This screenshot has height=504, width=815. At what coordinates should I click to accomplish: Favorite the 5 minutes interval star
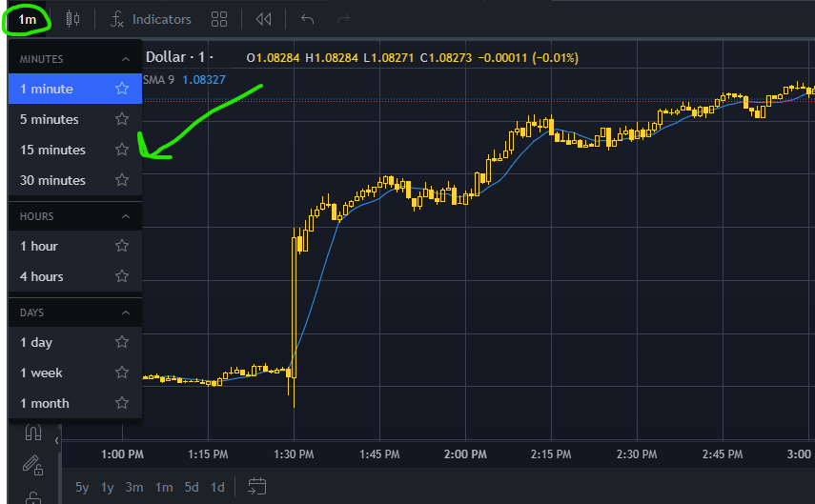tap(122, 119)
